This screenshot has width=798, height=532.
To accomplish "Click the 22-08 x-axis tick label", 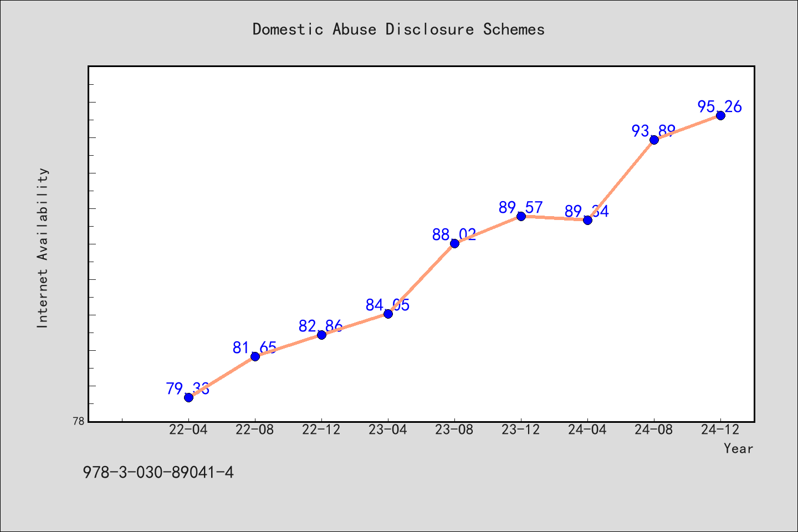I will click(x=255, y=429).
